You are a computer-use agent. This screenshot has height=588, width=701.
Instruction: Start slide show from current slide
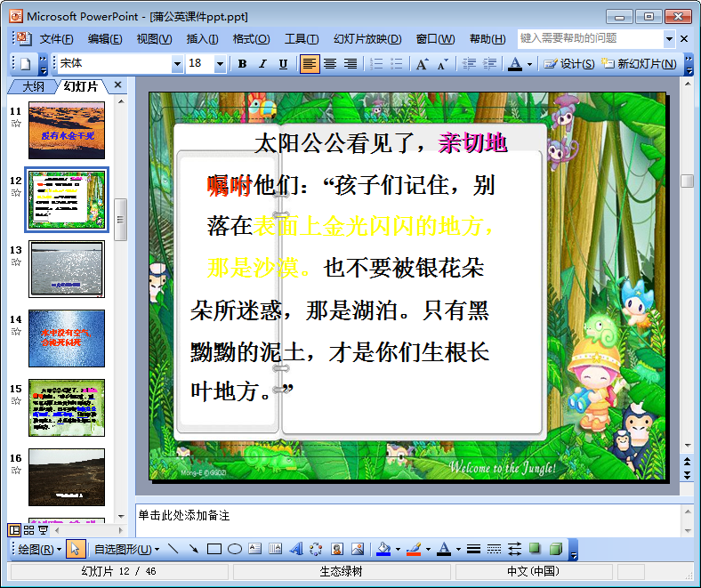43,530
